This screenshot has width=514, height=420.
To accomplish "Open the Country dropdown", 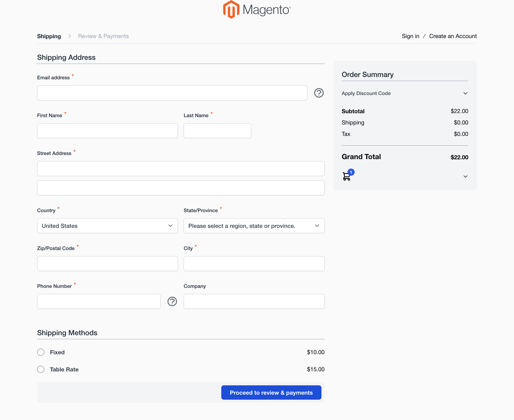I will 107,226.
